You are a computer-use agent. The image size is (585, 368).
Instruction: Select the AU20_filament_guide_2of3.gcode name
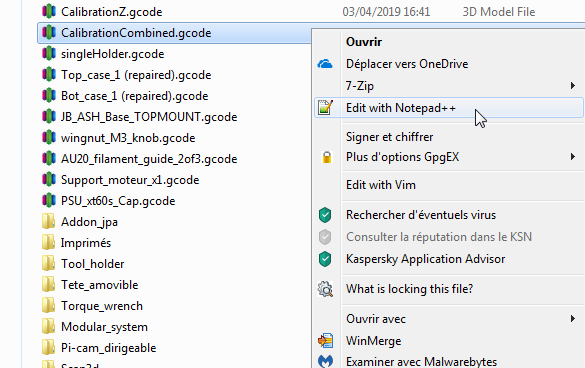(149, 159)
